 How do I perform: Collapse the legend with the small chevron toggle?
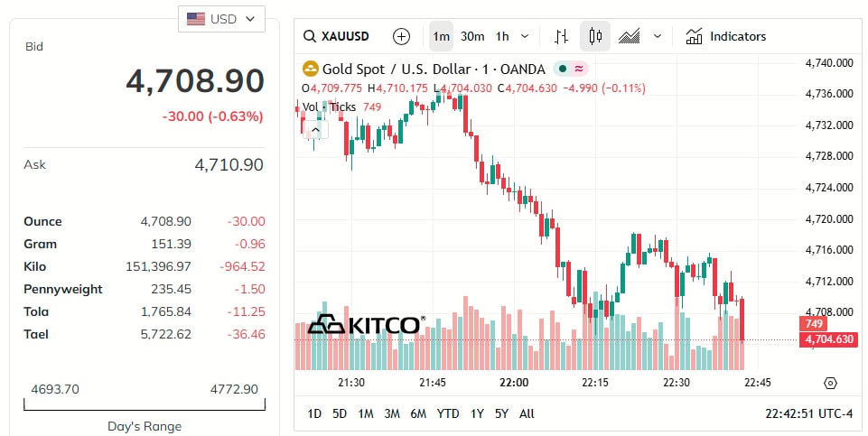pyautogui.click(x=315, y=131)
